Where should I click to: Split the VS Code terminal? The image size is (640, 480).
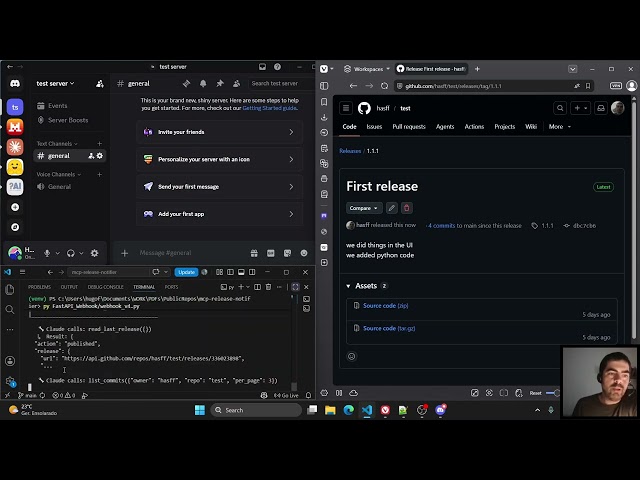(257, 287)
